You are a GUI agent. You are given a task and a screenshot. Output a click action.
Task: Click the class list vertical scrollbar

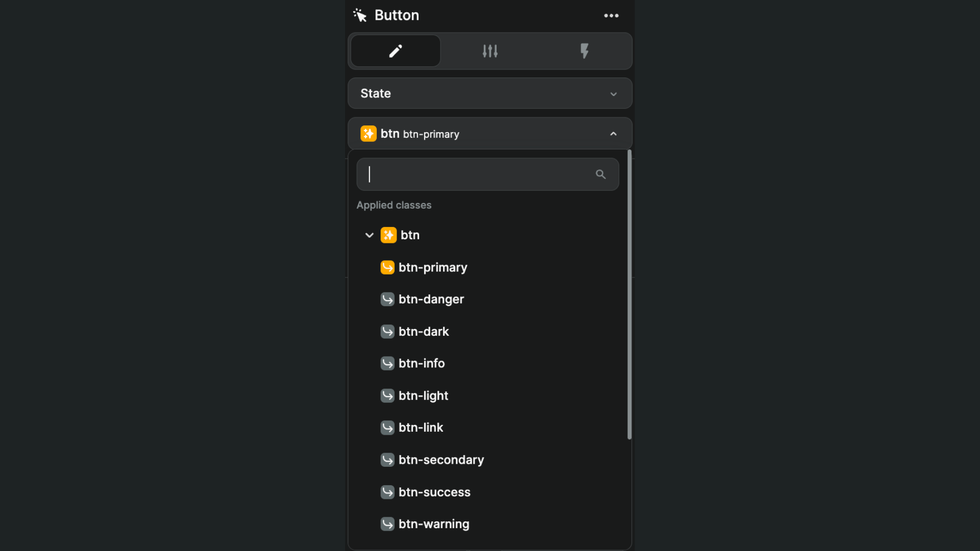pyautogui.click(x=629, y=294)
